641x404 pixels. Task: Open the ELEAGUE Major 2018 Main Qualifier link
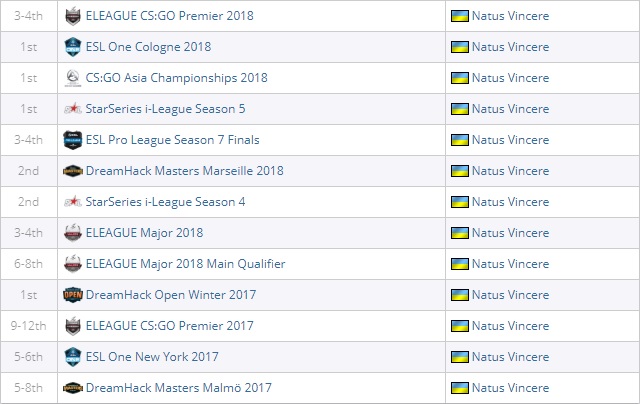point(185,264)
